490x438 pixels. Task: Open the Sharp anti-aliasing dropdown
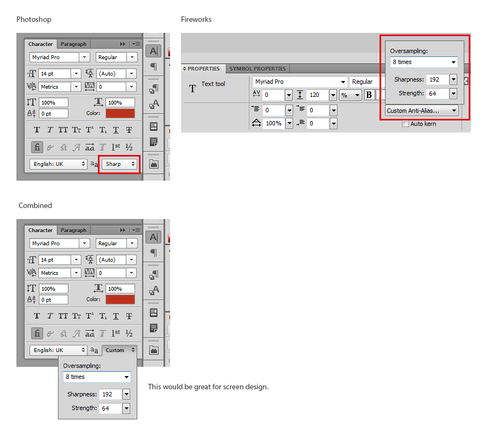coord(119,164)
